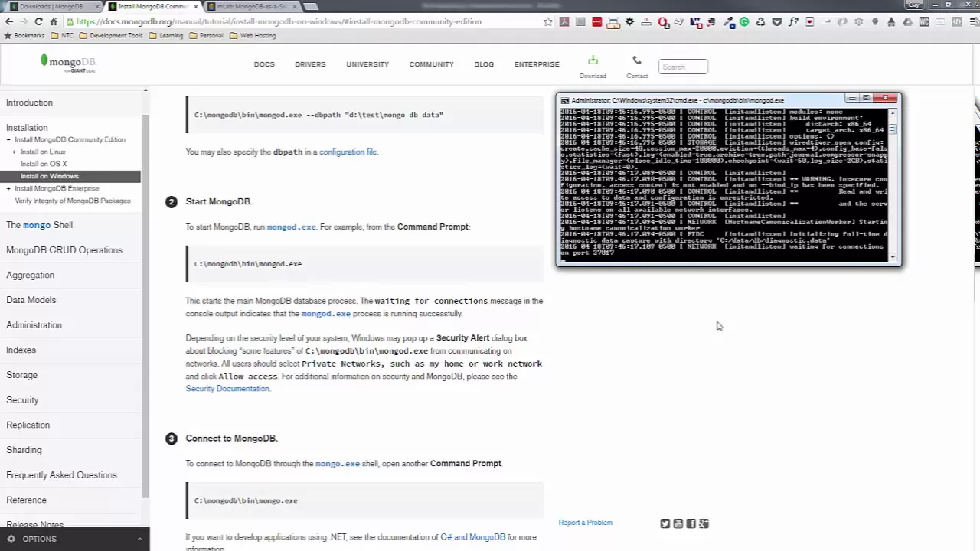Click the Adobe PDF extension icon
The height and width of the screenshot is (551, 980).
click(x=564, y=21)
